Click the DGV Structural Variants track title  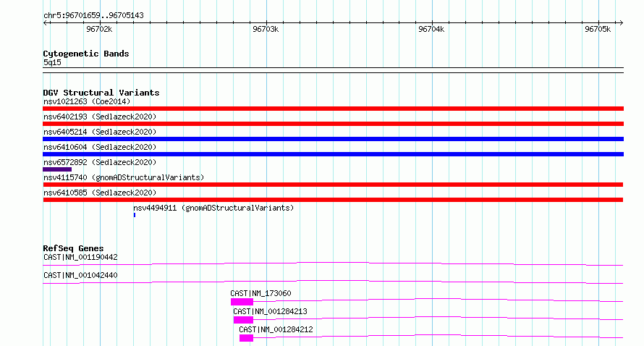click(x=101, y=93)
